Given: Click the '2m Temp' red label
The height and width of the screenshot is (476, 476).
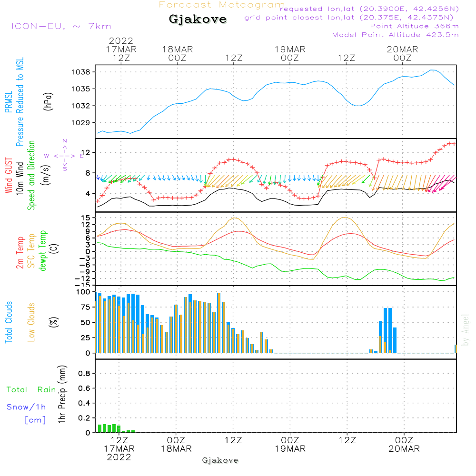Looking at the screenshot, I should pyautogui.click(x=20, y=253).
